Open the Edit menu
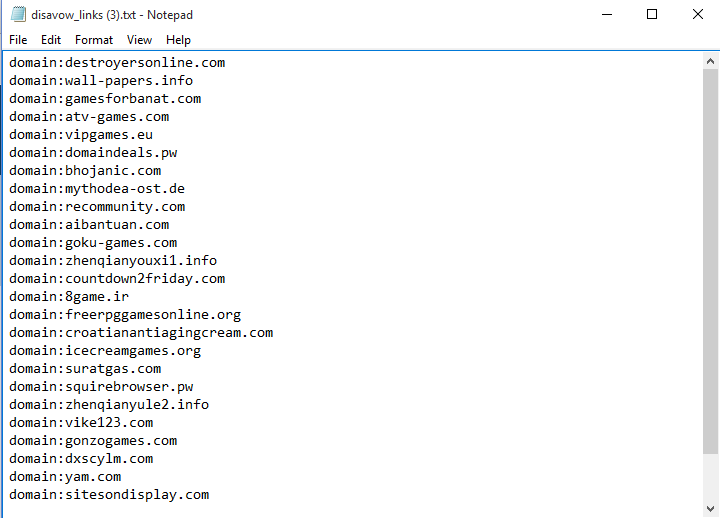720x518 pixels. pos(51,40)
